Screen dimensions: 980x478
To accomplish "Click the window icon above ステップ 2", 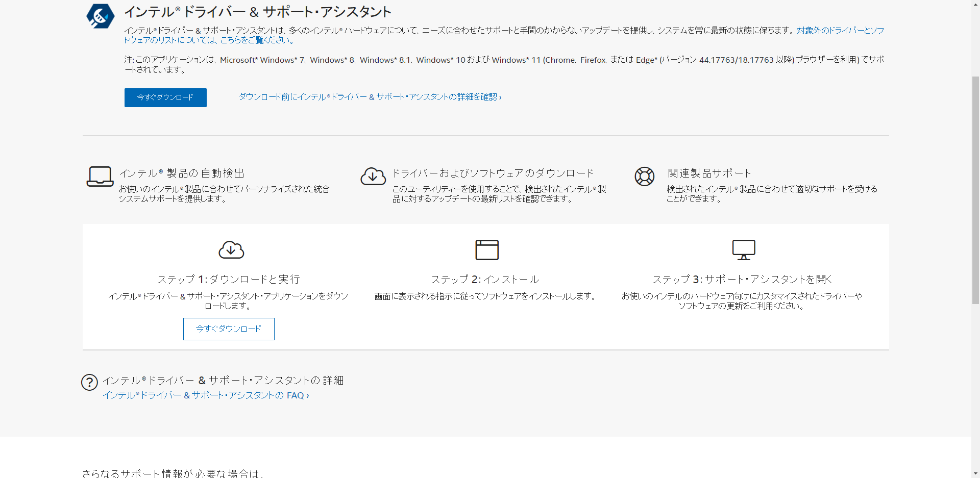I will pos(487,249).
